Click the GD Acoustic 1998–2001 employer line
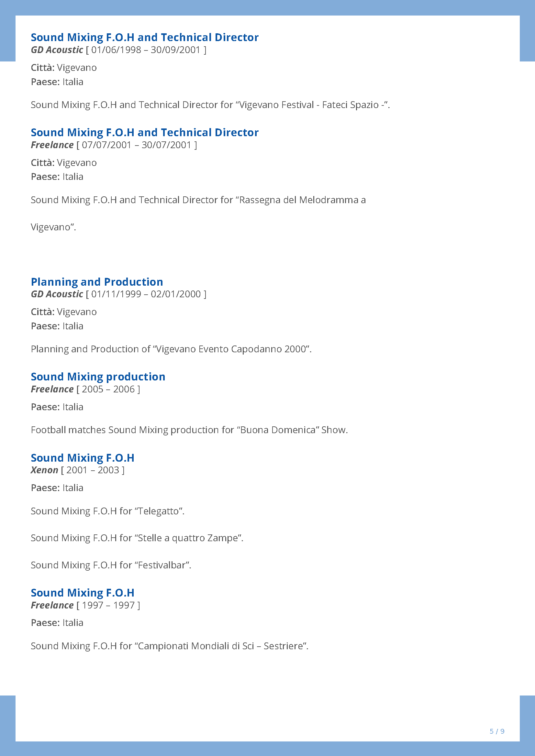The width and height of the screenshot is (535, 756). click(118, 50)
